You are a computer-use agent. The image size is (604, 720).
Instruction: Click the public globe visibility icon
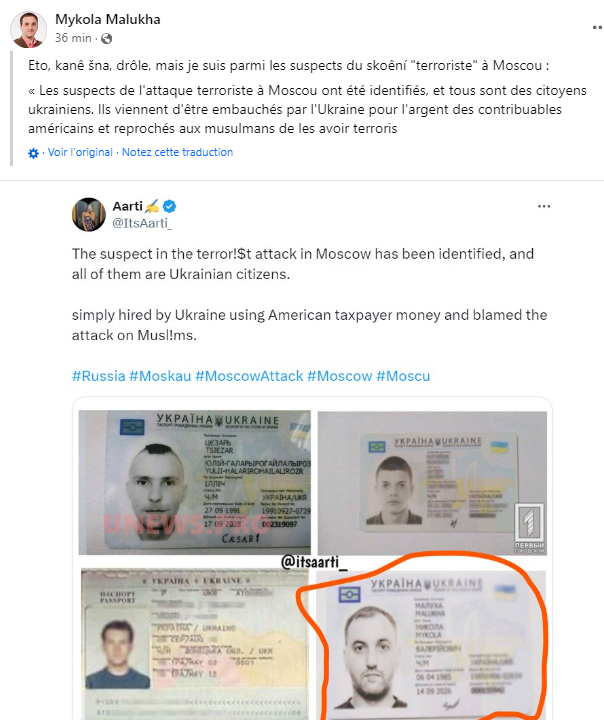(107, 39)
